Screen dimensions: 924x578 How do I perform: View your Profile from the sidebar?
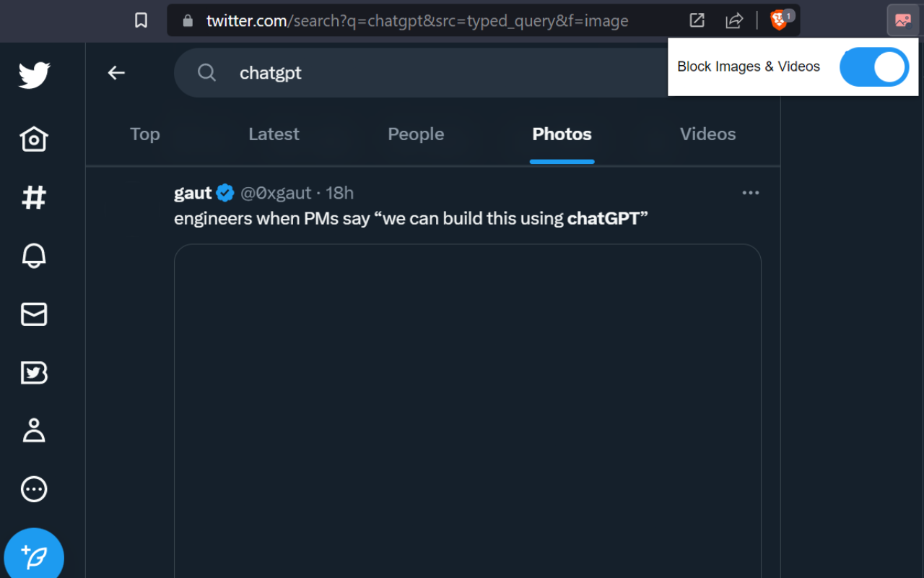coord(34,431)
